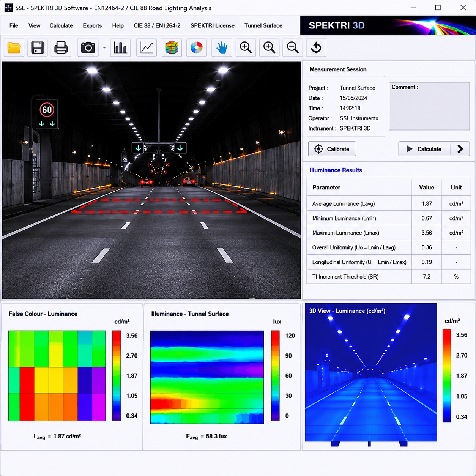476x476 pixels.
Task: Capture an image with the camera icon
Action: pos(88,47)
